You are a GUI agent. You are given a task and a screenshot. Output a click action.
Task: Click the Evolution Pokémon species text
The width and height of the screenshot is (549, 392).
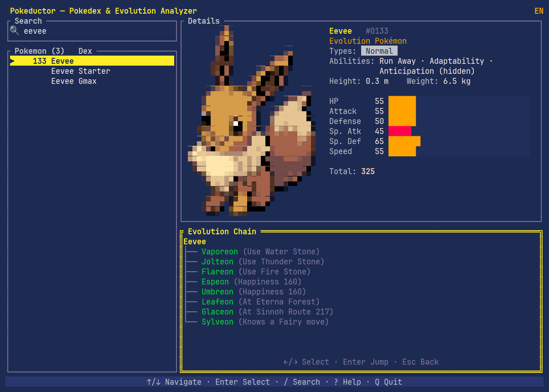368,41
